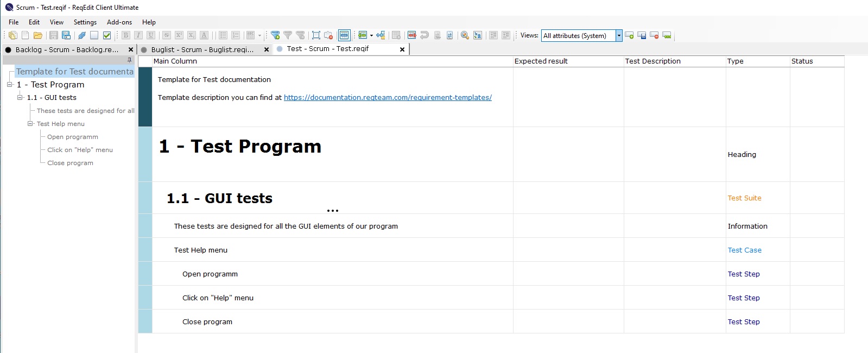The image size is (868, 353).
Task: Collapse the 'Test Help menu' tree node
Action: [x=30, y=124]
